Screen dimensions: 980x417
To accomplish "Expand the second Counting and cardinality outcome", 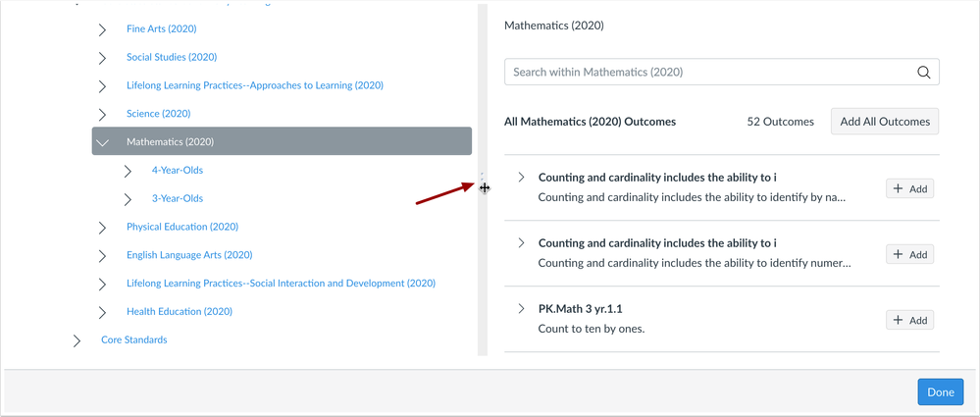I will (521, 242).
